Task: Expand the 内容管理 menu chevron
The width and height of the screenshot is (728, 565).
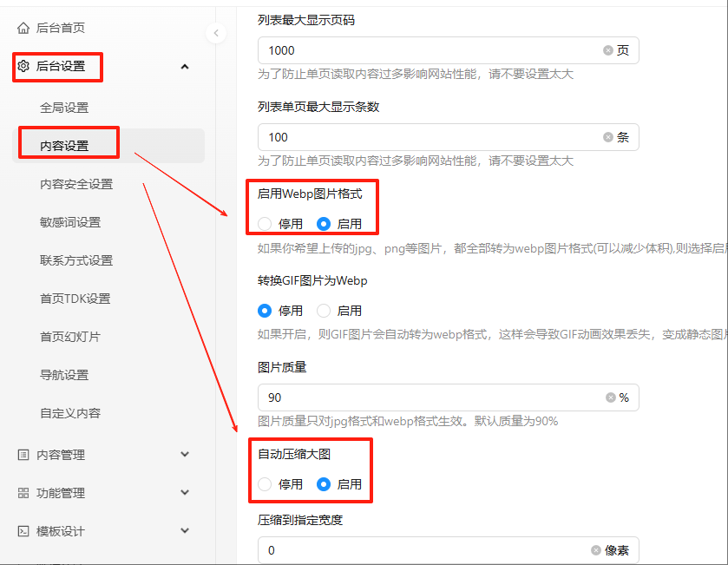Action: pos(185,454)
